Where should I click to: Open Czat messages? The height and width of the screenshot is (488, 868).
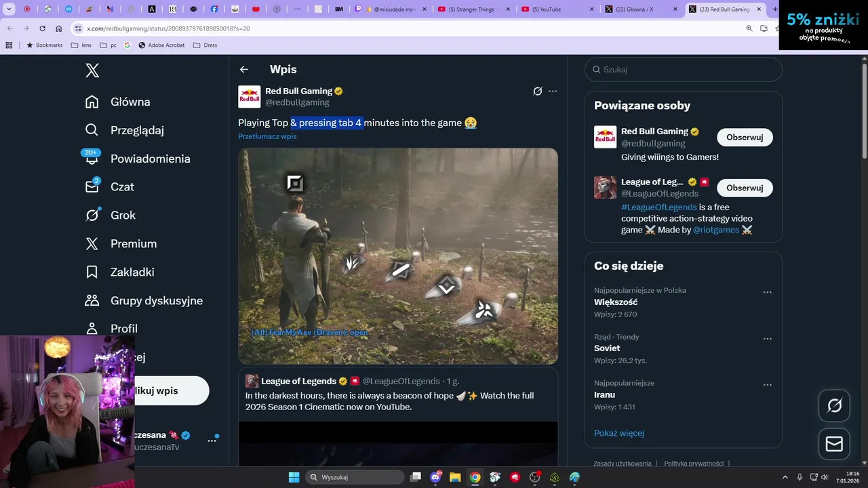[x=110, y=187]
